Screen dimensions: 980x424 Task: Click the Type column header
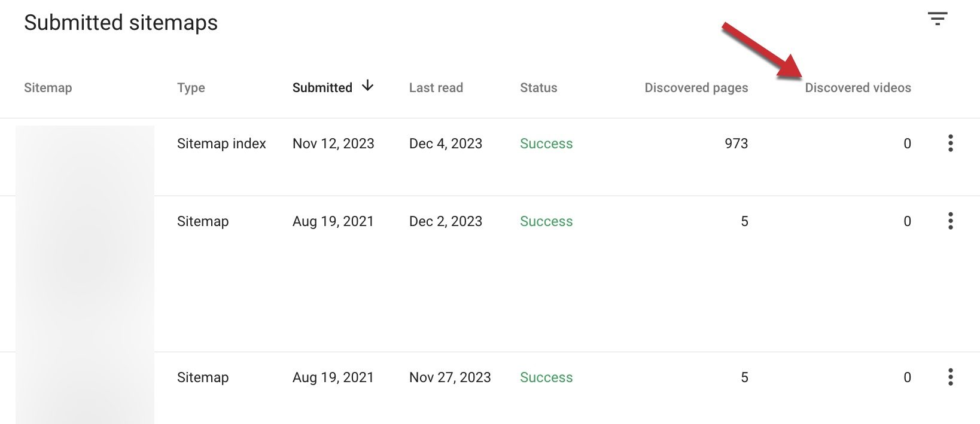click(191, 88)
